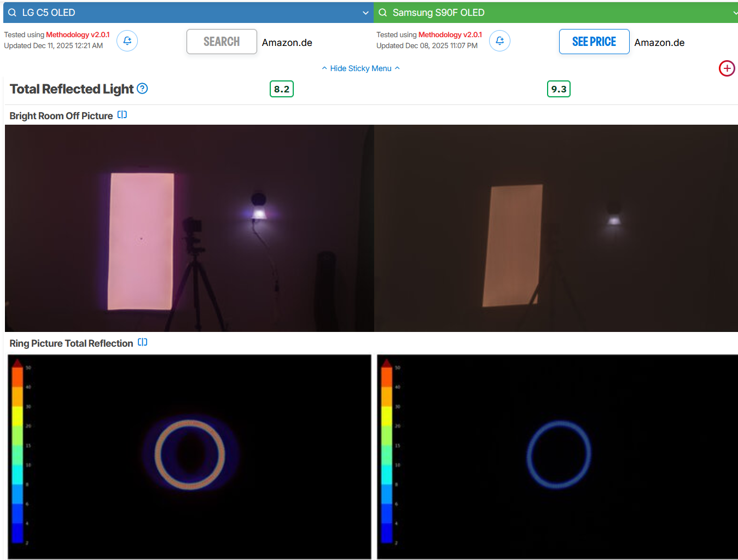Open the Samsung S90F bright room off picture
The image size is (738, 560).
(x=556, y=228)
